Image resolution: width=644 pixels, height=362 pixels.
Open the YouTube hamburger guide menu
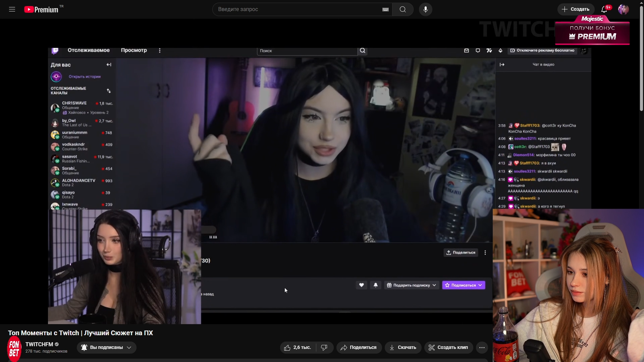(12, 9)
